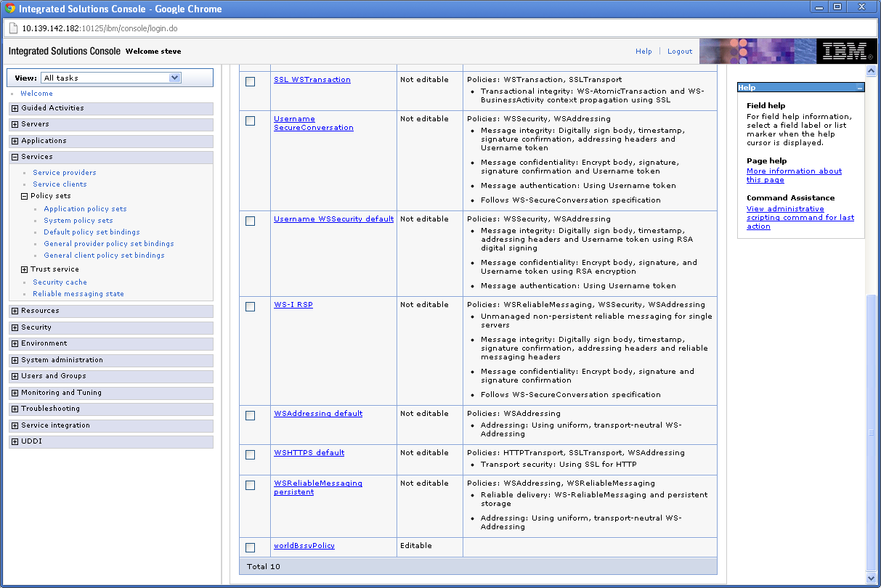This screenshot has width=881, height=588.
Task: Expand the Security section
Action: (15, 327)
